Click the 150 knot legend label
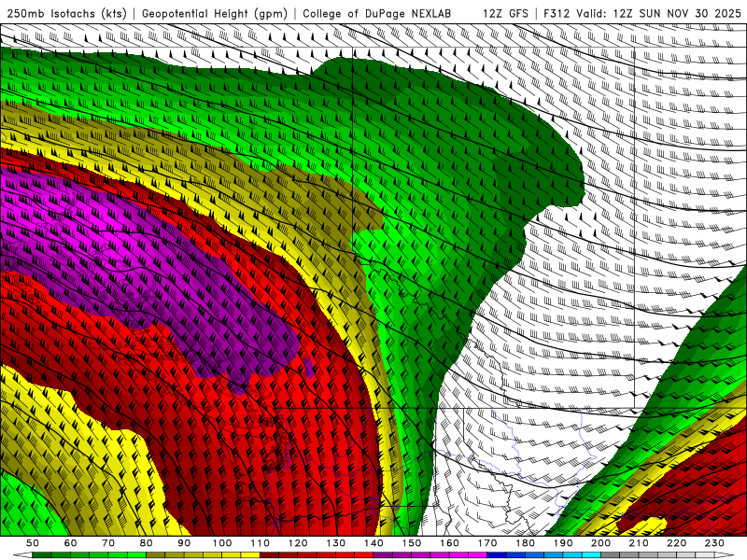 tap(412, 543)
